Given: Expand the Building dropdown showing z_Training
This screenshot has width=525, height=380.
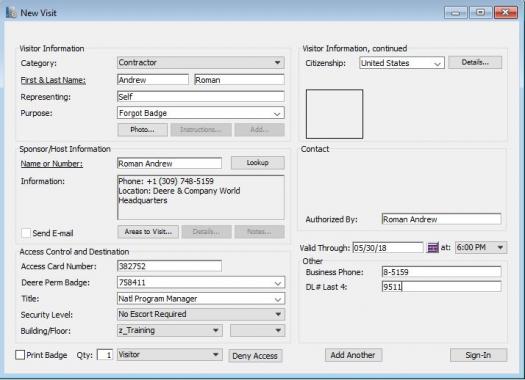Looking at the screenshot, I should point(170,330).
